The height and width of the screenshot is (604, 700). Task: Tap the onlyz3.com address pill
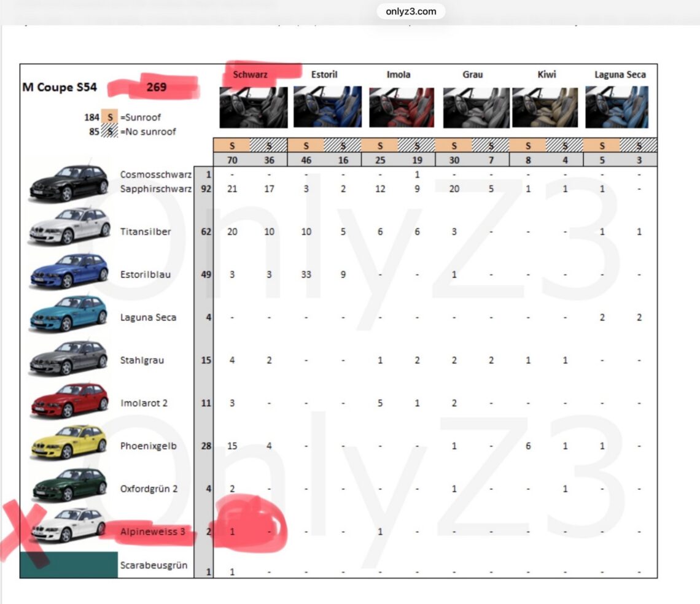[411, 12]
